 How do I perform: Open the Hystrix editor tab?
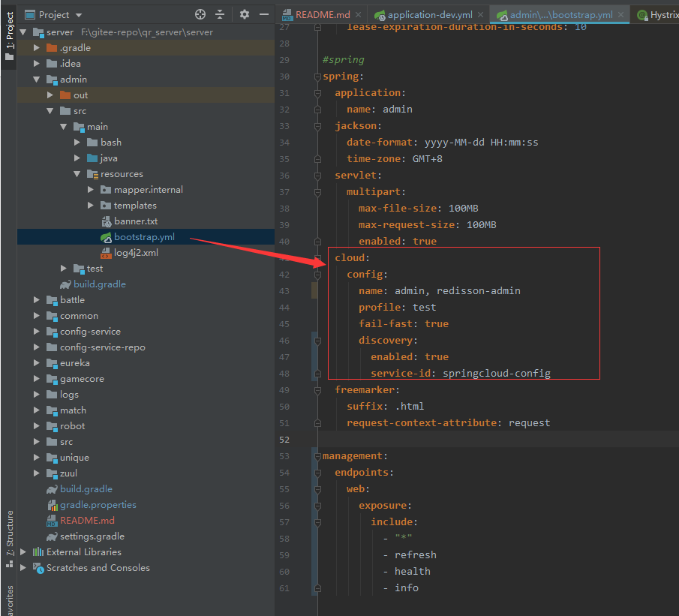point(657,15)
